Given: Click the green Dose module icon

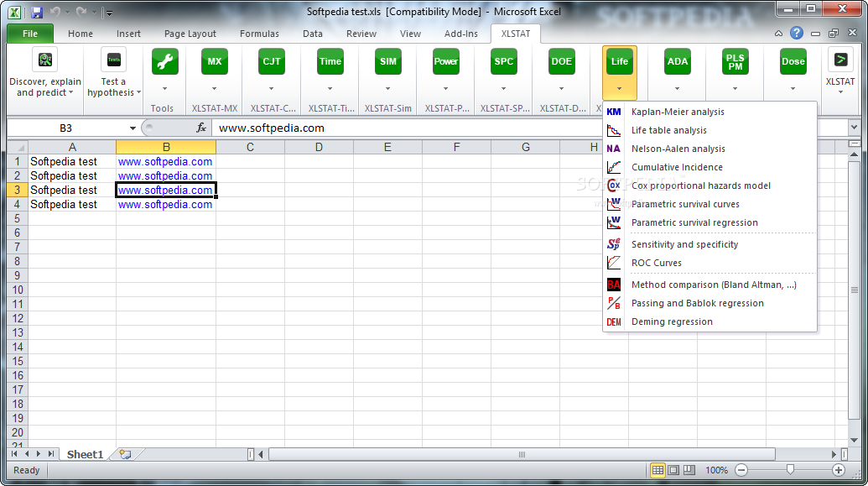Looking at the screenshot, I should pos(793,61).
